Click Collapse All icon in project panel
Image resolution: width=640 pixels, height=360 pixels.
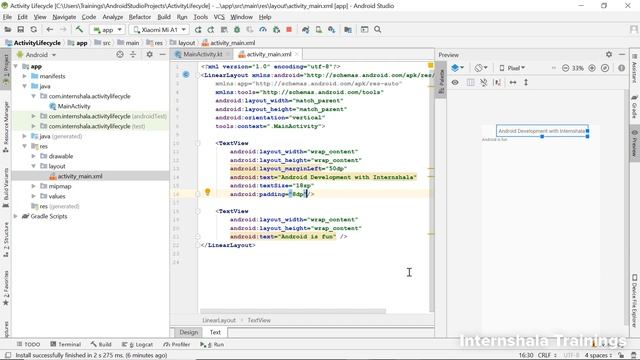pos(133,54)
